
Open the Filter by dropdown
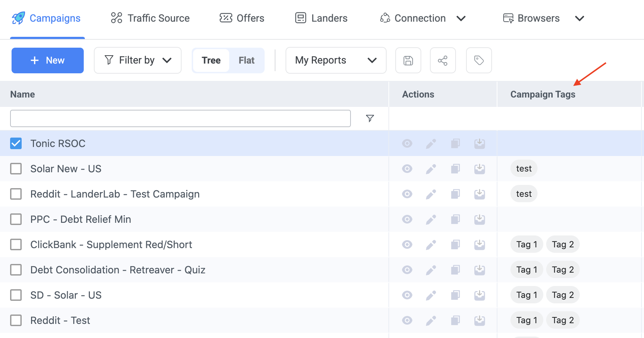click(x=138, y=60)
